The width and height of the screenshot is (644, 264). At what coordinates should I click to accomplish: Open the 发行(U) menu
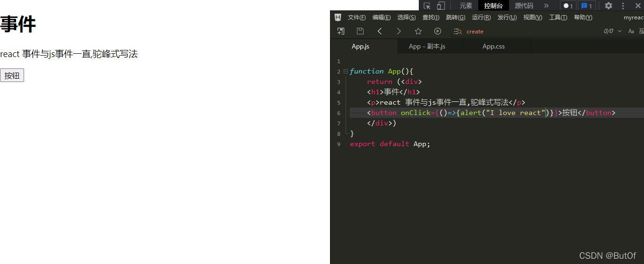click(507, 17)
